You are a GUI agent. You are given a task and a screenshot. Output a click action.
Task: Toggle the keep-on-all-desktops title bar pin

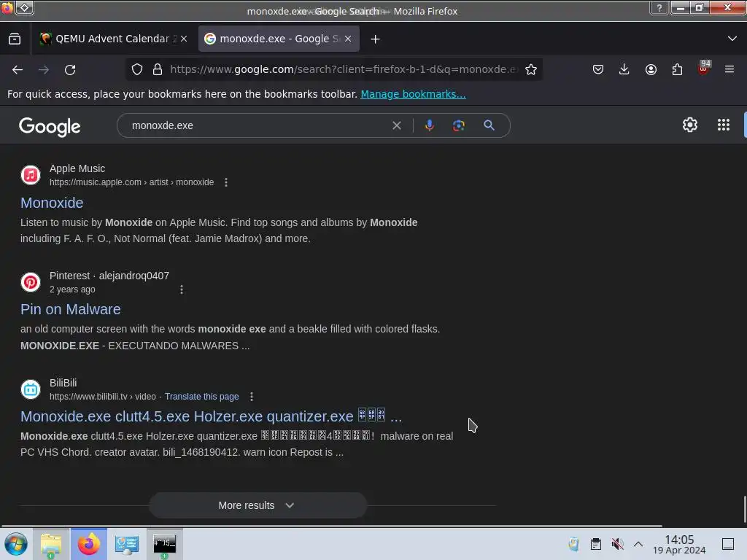click(25, 8)
